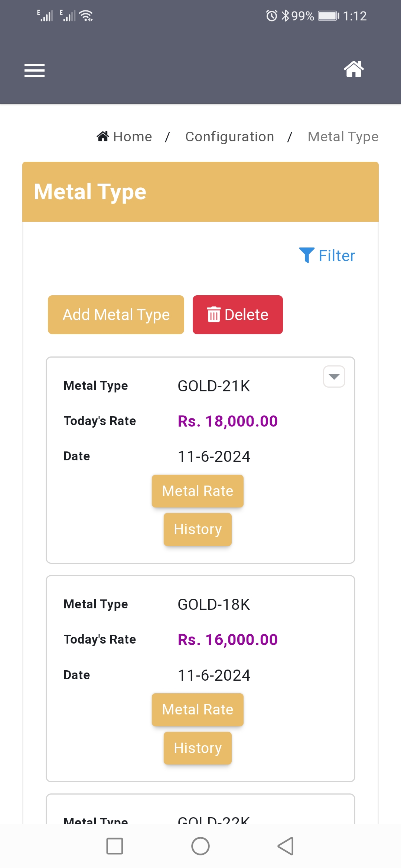Screen dimensions: 401x868
Task: Tap the GOLD-21K rate Rs. 18,000.00
Action: [x=228, y=421]
